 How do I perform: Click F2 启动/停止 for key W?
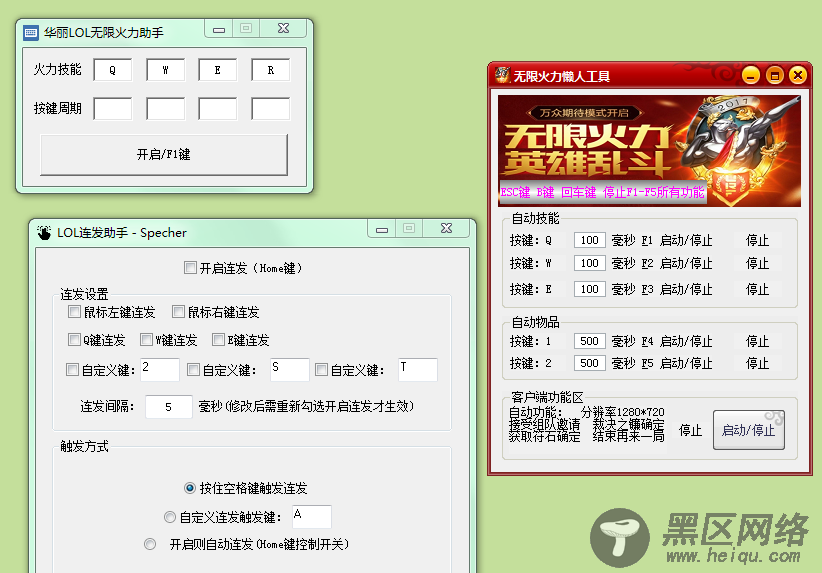[x=677, y=263]
